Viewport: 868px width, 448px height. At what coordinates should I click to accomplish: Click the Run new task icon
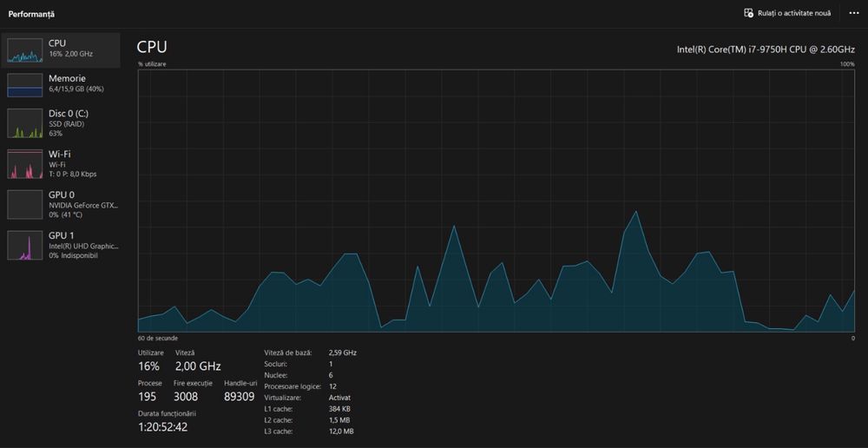coord(748,13)
